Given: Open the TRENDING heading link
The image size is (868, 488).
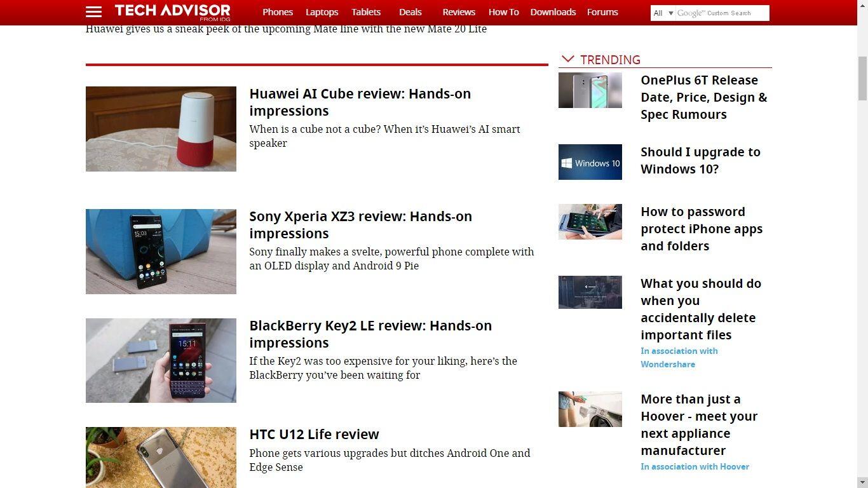Looking at the screenshot, I should point(610,60).
